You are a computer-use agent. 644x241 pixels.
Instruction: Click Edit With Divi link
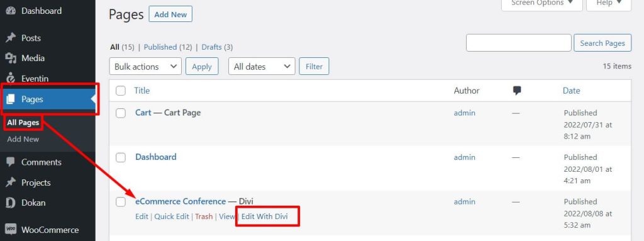(265, 216)
